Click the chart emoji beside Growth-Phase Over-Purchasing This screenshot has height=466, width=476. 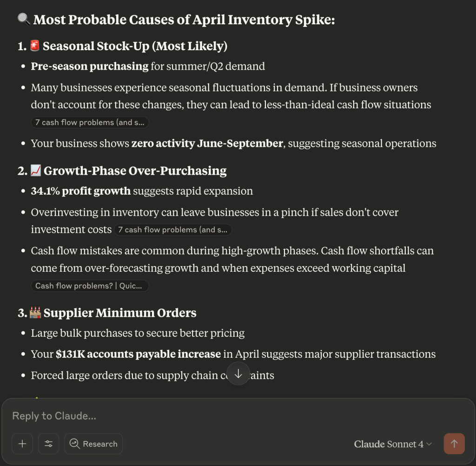36,171
